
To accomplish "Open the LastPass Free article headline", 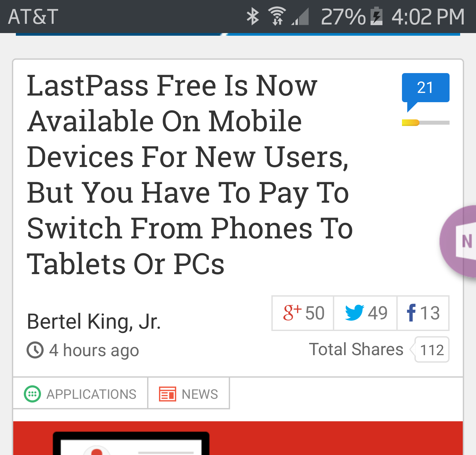I will 190,175.
